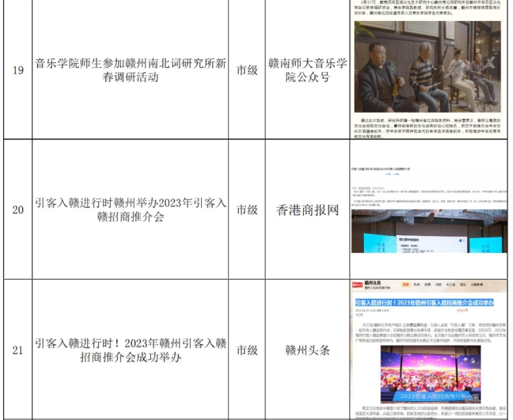Click the title ending with 招商推介会成功举办
The height and width of the screenshot is (420, 513).
[131, 350]
